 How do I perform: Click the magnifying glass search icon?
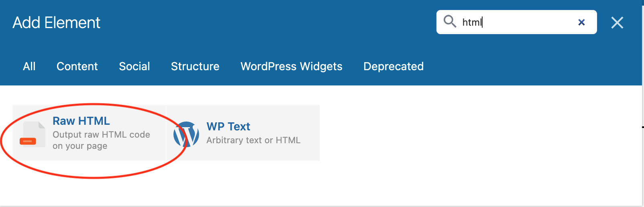(x=450, y=21)
